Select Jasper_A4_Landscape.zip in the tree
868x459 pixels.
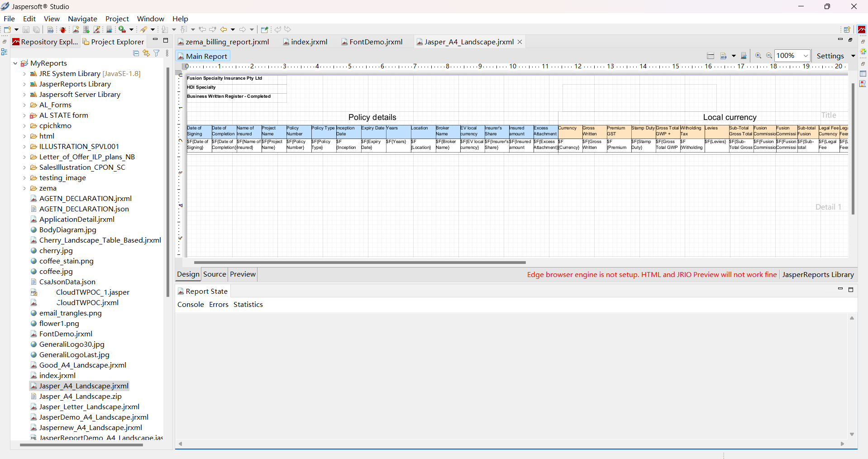tap(81, 397)
